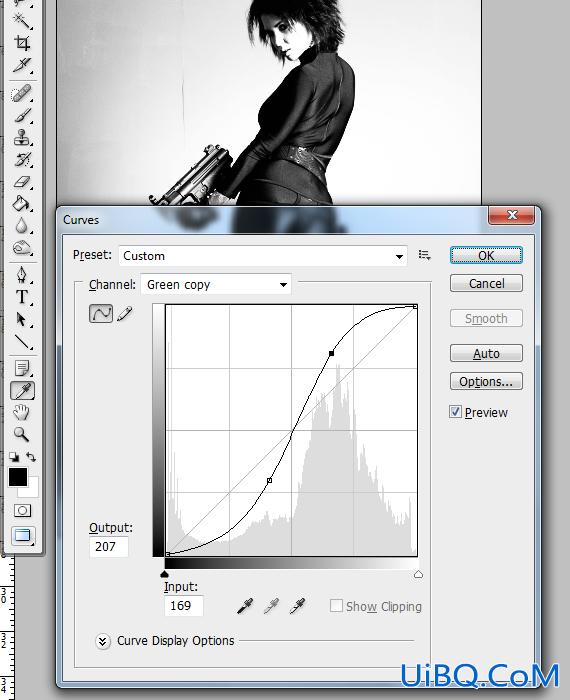Image resolution: width=570 pixels, height=700 pixels.
Task: Select the Crop tool
Action: (x=21, y=42)
